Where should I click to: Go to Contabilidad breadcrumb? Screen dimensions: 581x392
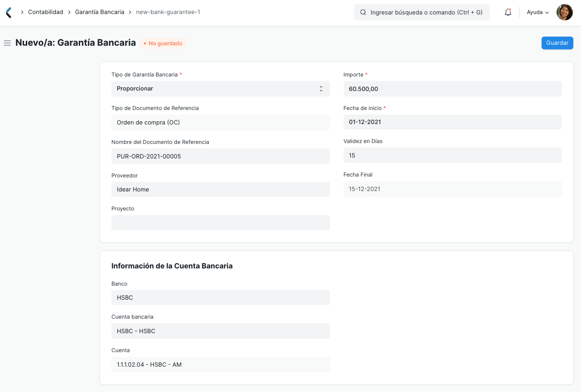[45, 12]
